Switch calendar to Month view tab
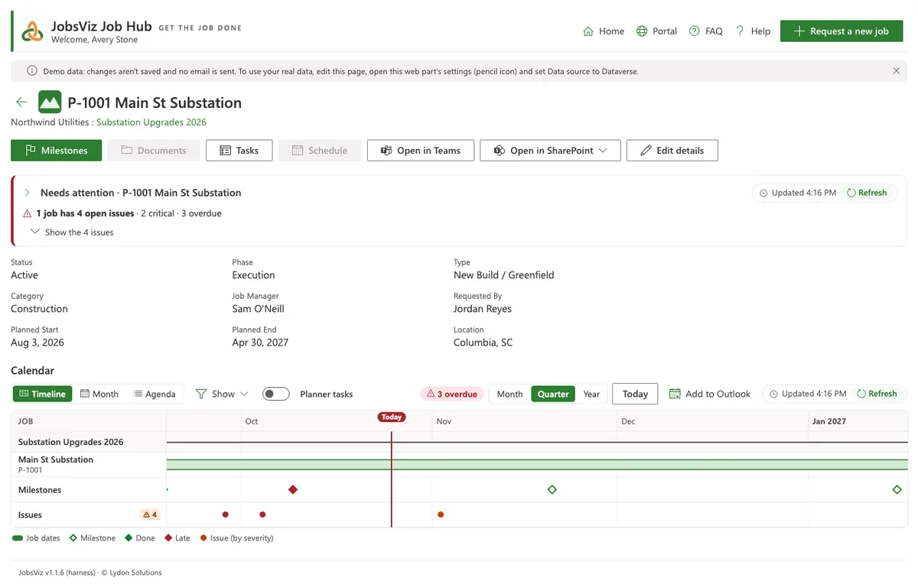Viewport: 918px width, 588px height. point(99,394)
